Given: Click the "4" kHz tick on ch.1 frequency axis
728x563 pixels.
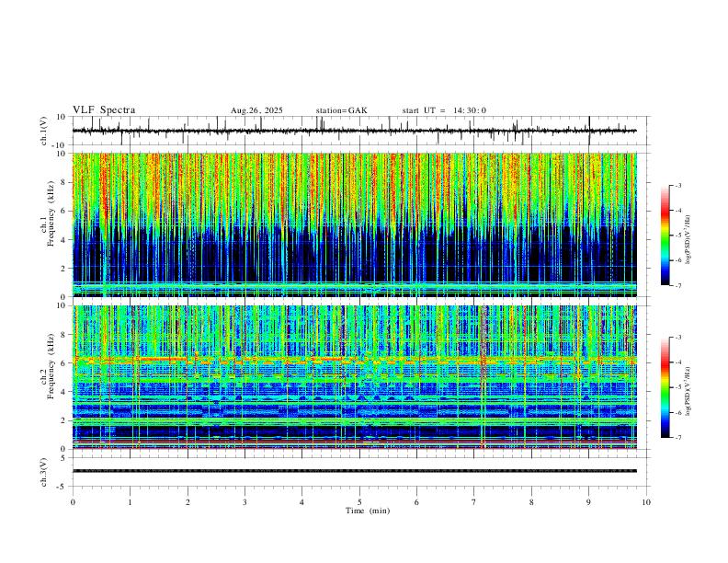Looking at the screenshot, I should (64, 239).
